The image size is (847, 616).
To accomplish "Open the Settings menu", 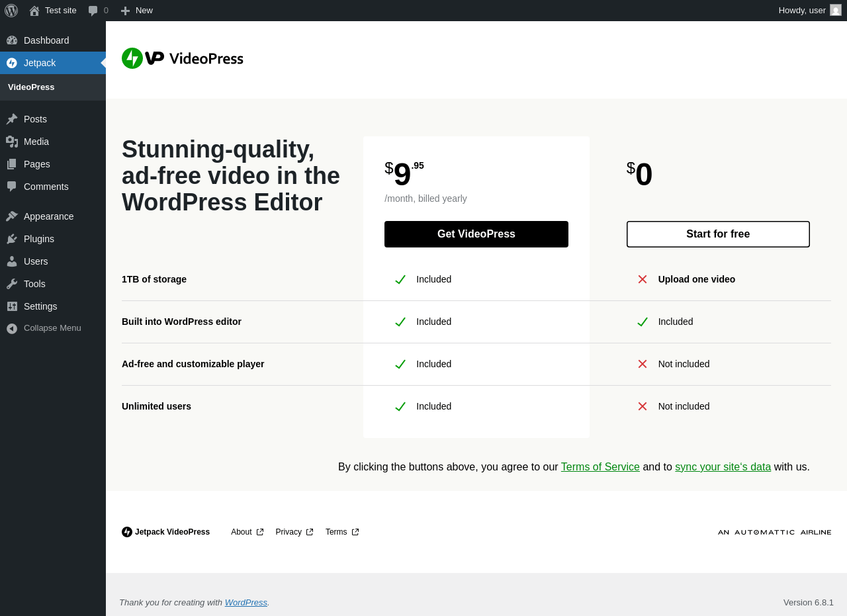I will [53, 306].
